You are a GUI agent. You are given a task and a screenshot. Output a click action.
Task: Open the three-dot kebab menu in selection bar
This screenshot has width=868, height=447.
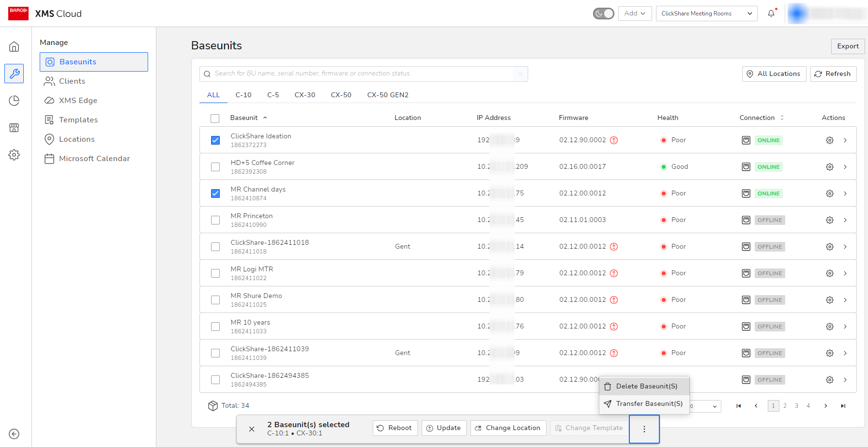point(644,429)
